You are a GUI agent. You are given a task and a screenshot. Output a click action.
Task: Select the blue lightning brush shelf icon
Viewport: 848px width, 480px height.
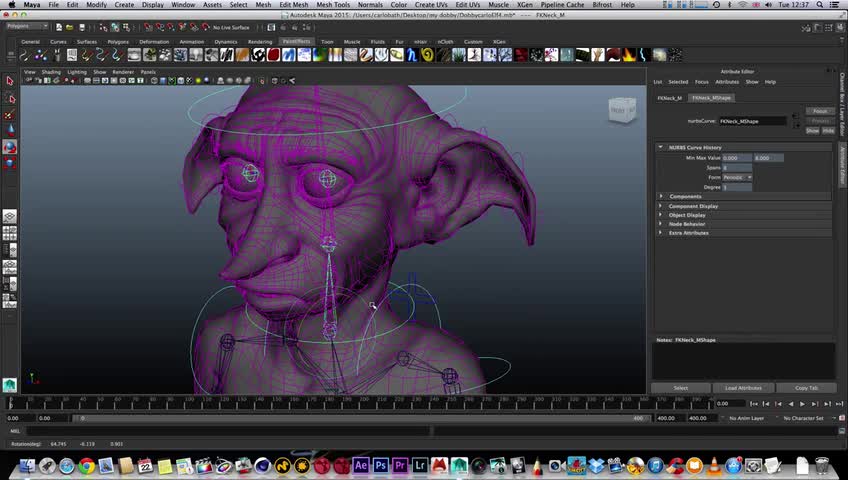(644, 55)
